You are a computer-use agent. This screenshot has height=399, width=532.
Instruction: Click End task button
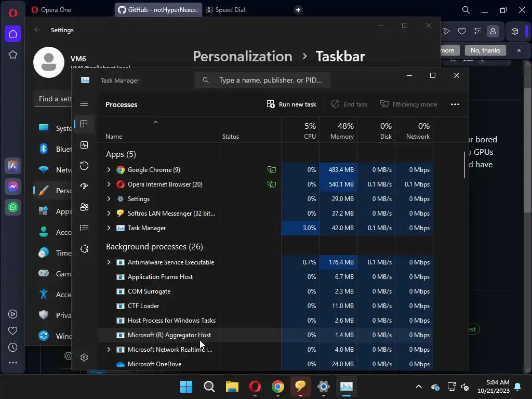click(350, 104)
